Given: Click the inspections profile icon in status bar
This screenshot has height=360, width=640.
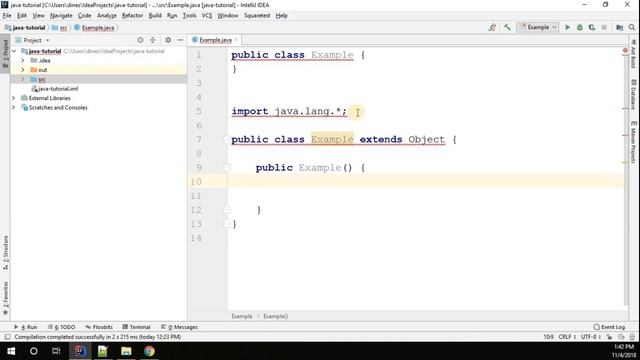Looking at the screenshot, I should coord(621,337).
